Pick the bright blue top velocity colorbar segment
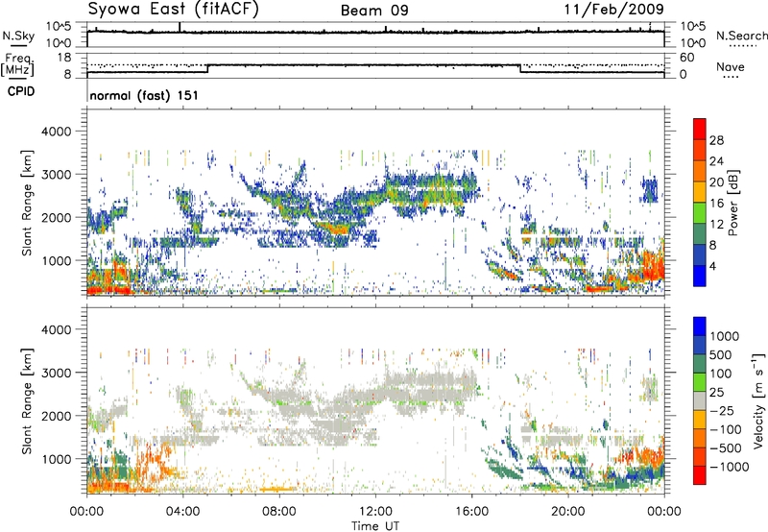The height and width of the screenshot is (532, 768). 700,326
